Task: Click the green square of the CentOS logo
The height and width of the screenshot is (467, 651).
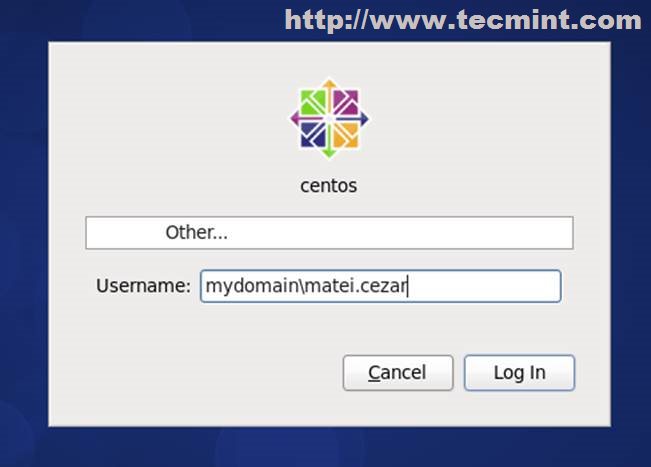Action: coord(312,102)
